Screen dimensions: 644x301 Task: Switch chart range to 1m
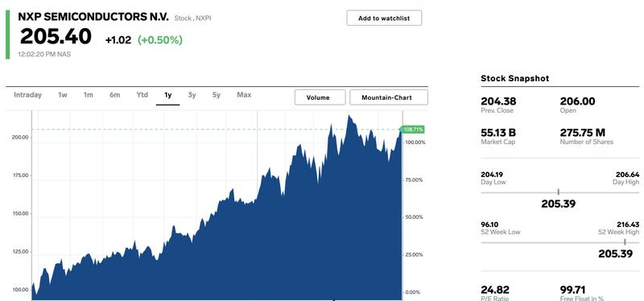[89, 95]
